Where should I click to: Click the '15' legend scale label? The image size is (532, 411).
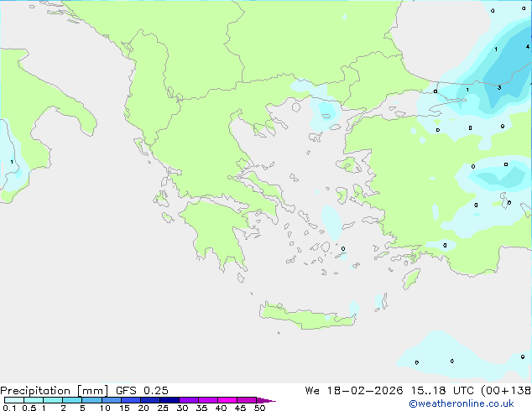(124, 408)
